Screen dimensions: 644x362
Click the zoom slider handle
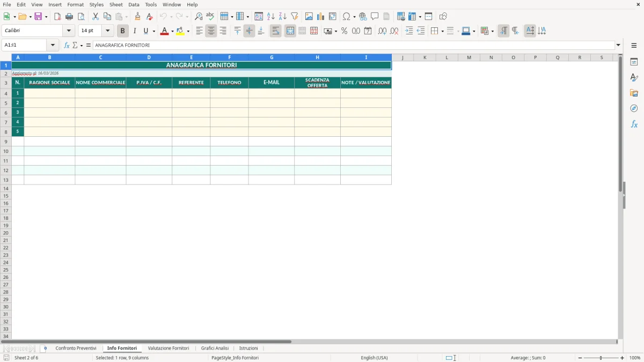coord(601,358)
